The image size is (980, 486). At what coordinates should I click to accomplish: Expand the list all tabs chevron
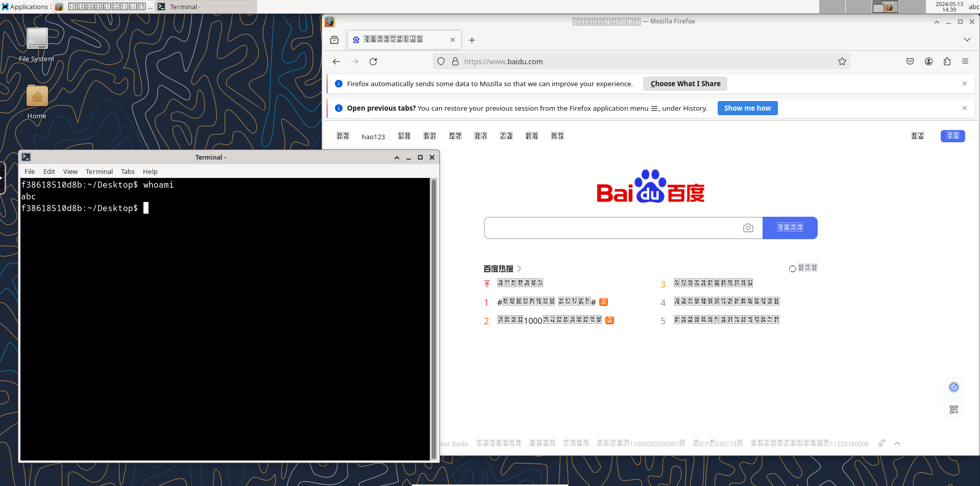[967, 40]
